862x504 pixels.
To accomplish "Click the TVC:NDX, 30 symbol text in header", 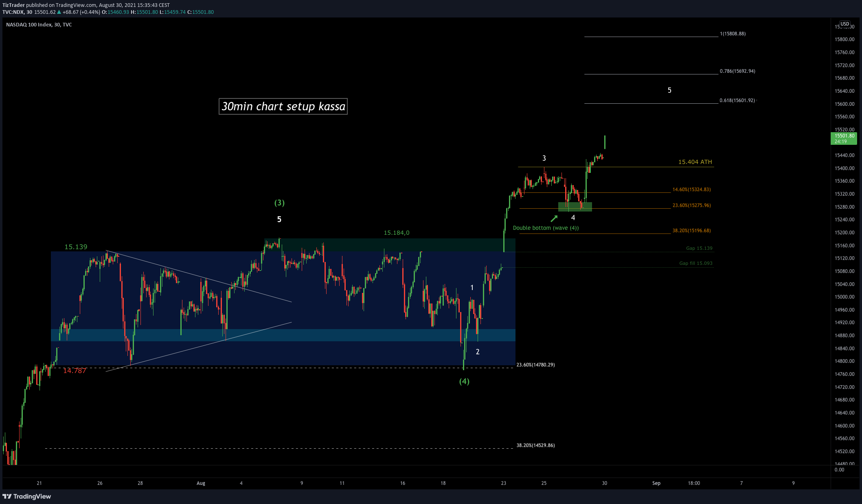I will (18, 12).
